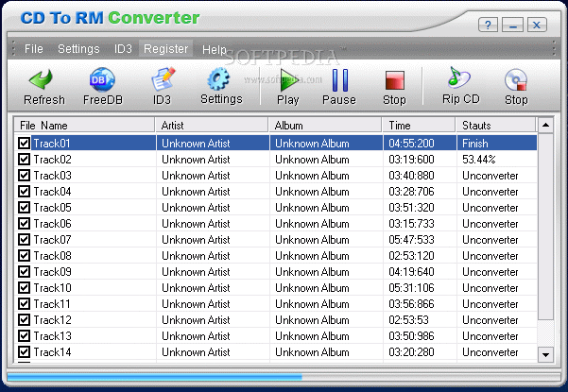Sort by the Time column header

point(419,126)
